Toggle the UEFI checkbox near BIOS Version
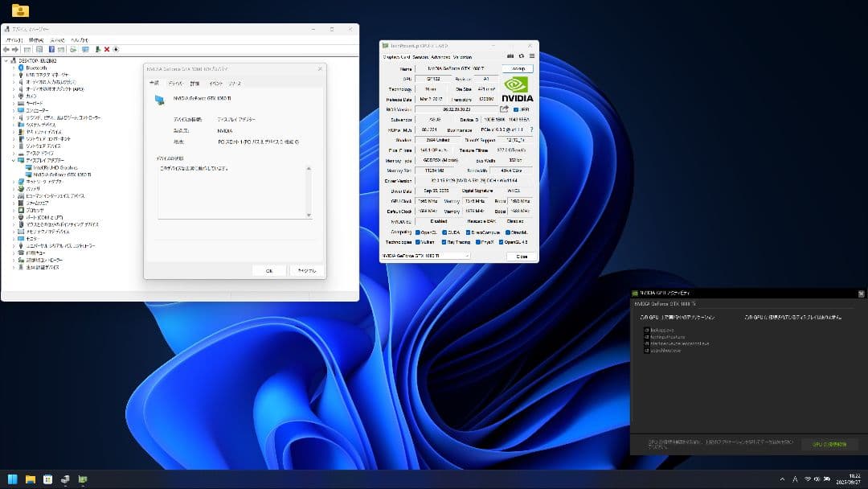Screen dimensions: 868x489 tap(516, 109)
